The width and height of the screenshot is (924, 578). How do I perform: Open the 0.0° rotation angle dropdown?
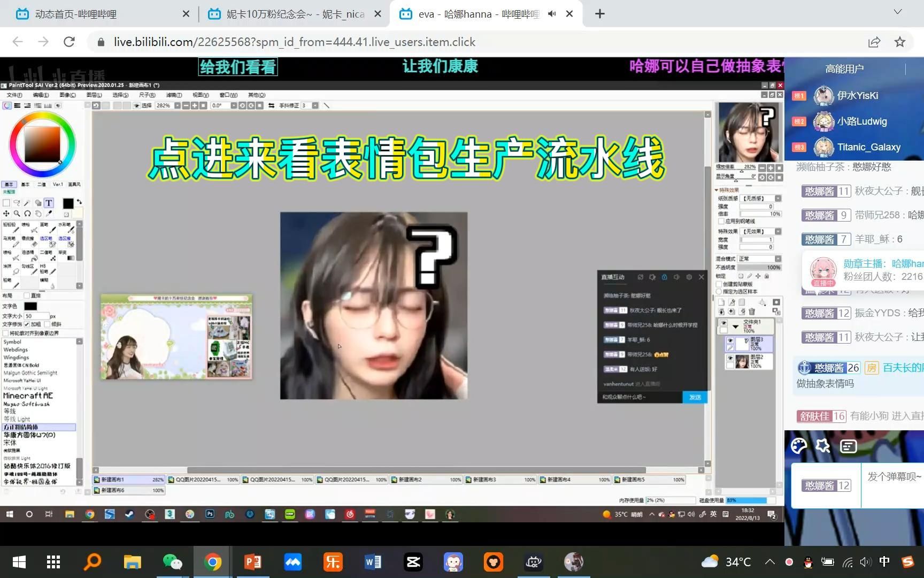point(234,105)
